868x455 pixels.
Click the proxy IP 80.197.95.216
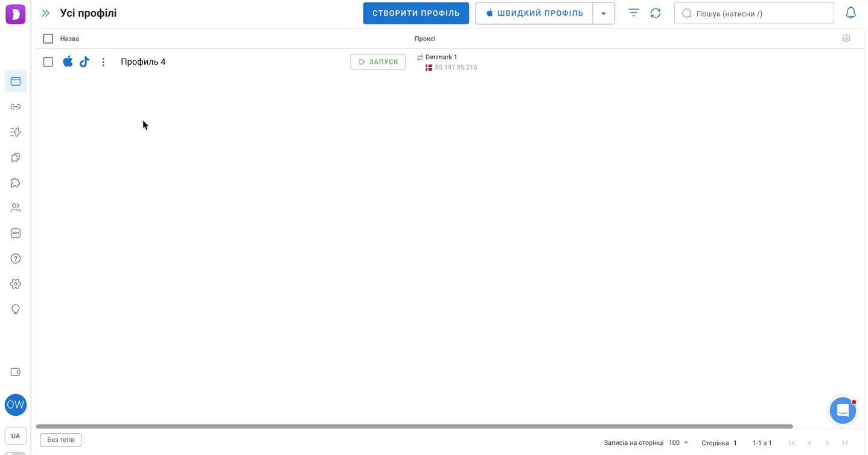(456, 68)
